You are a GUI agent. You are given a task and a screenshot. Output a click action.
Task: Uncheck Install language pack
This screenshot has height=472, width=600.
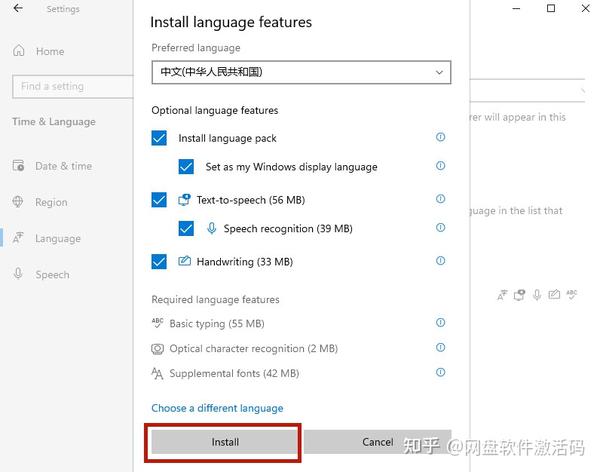tap(159, 138)
